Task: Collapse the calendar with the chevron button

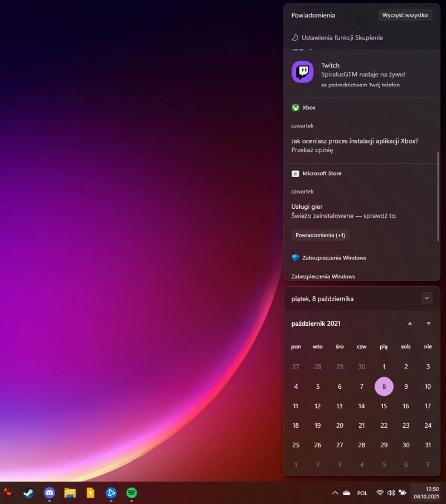Action: (x=427, y=299)
